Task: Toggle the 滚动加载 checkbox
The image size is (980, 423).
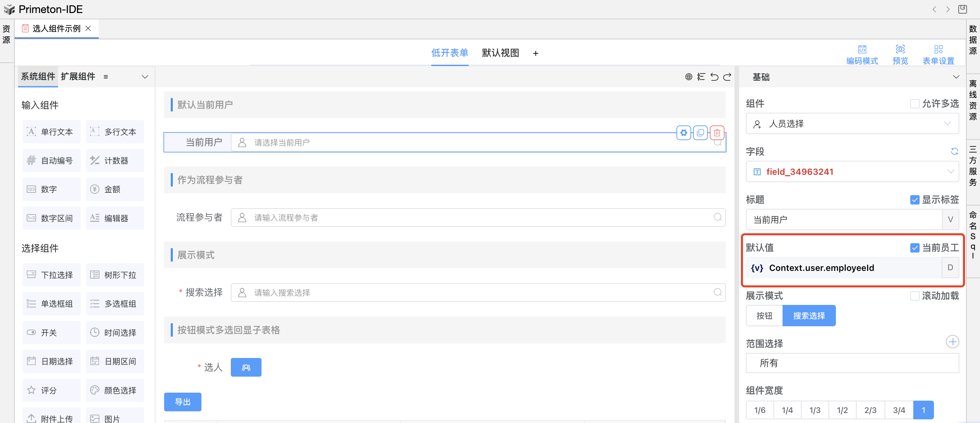Action: [x=915, y=296]
